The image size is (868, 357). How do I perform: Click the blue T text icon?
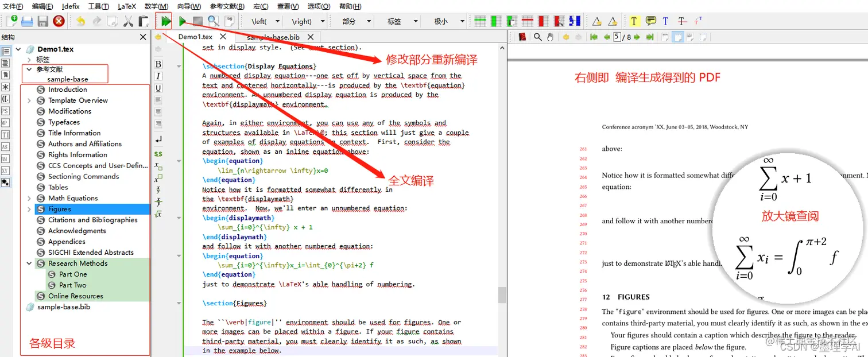point(665,21)
